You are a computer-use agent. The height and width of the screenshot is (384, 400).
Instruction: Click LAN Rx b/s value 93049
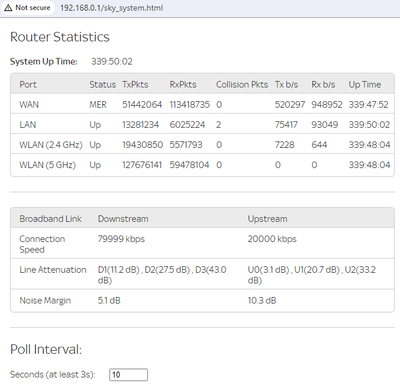click(x=325, y=125)
